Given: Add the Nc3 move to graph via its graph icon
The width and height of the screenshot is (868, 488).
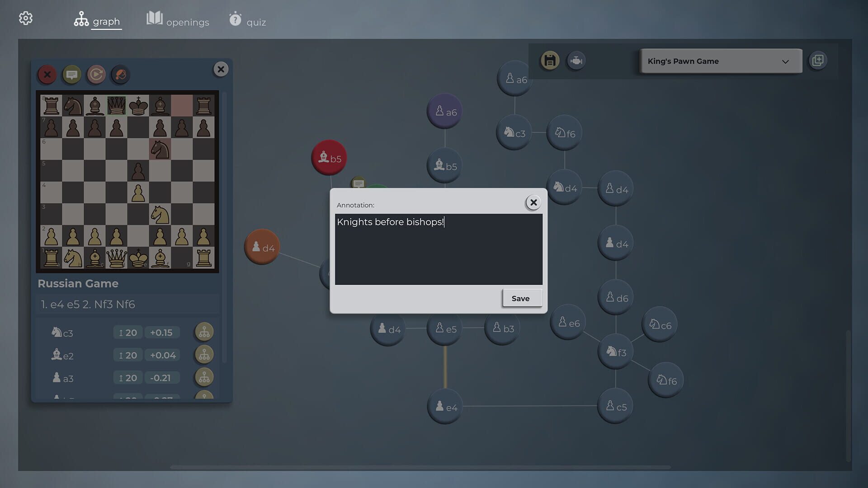Looking at the screenshot, I should (203, 332).
